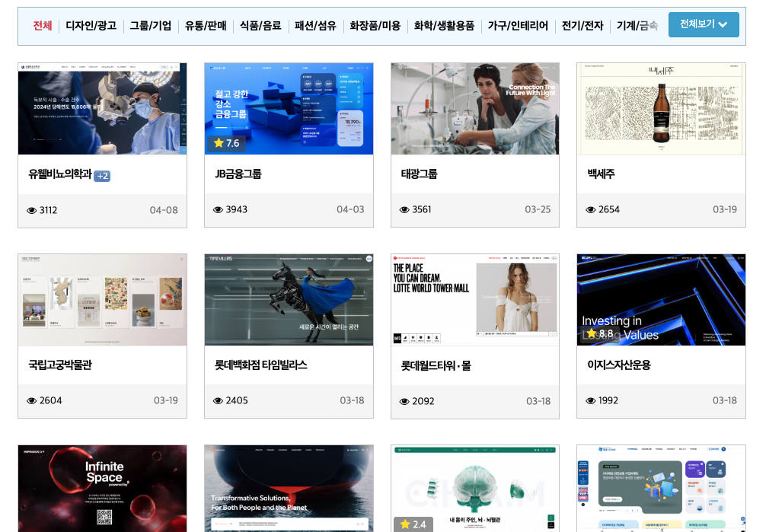Click the 03-18 date on 롯데월드타워·몰 card
Image resolution: width=766 pixels, height=532 pixels.
click(538, 401)
